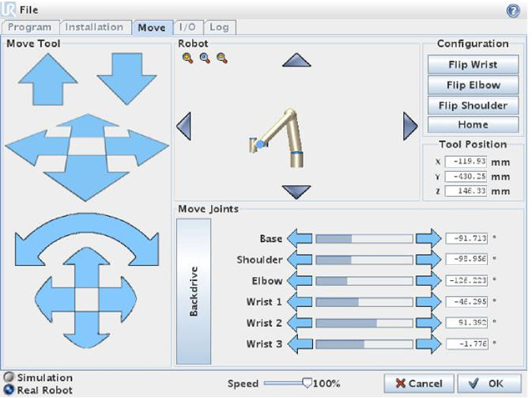Tilt tool with the rotation cross's down arrow
The height and width of the screenshot is (398, 532).
point(86,331)
